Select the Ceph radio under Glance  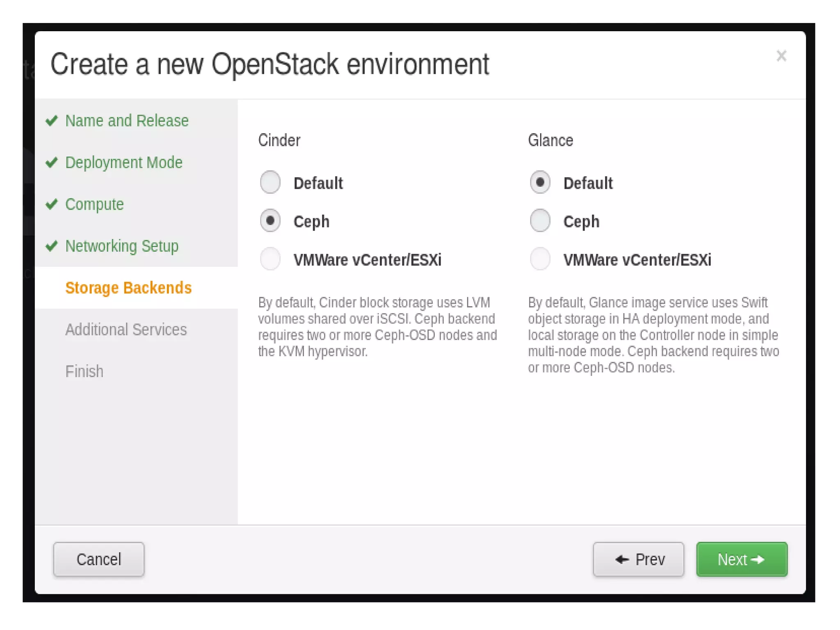[x=540, y=221]
